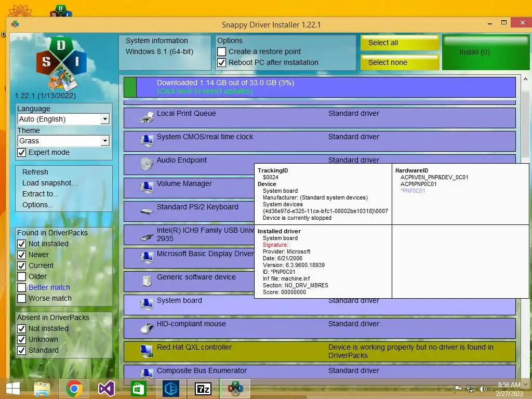Viewport: 532px width, 399px height.
Task: Click the Volume Manager device icon
Action: (x=147, y=187)
